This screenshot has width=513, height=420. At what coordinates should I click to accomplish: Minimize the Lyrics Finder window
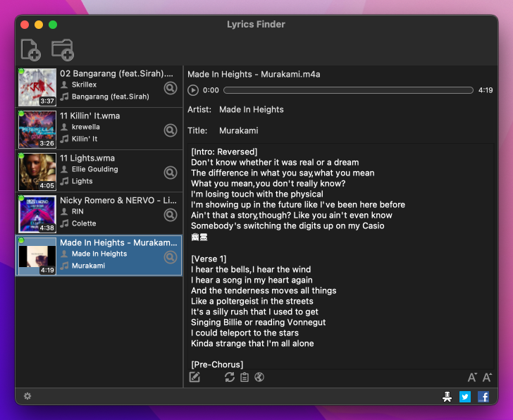pyautogui.click(x=39, y=25)
